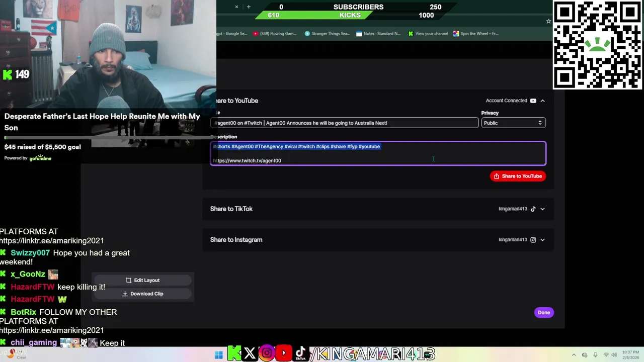This screenshot has width=644, height=362.
Task: Open the Notes - Standard N... bookmark
Action: (x=378, y=34)
